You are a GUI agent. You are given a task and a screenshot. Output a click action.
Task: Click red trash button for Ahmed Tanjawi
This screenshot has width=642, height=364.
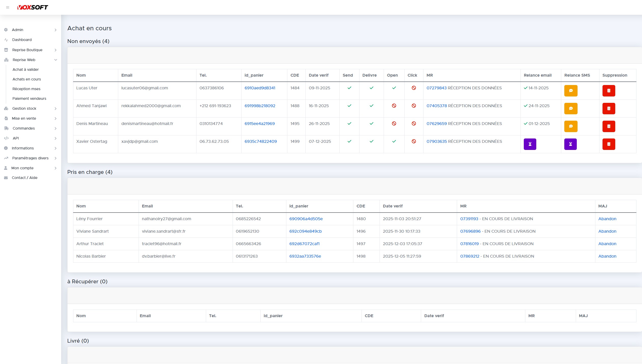(609, 108)
